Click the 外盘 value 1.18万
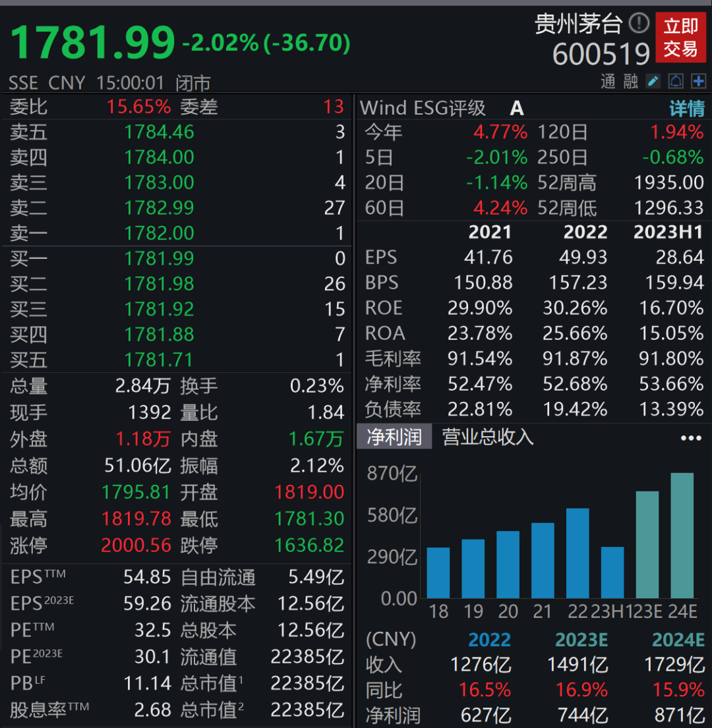Viewport: 712px width, 728px height. 143,439
